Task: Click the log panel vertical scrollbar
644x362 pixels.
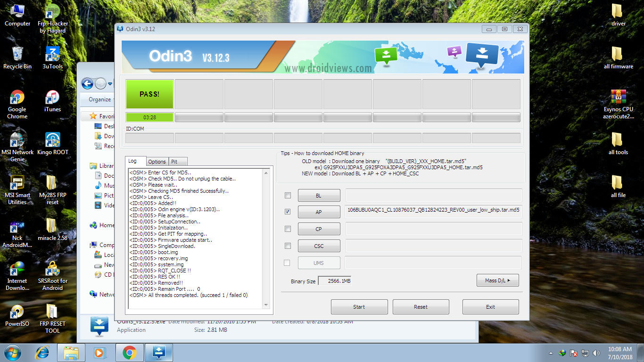Action: [267, 239]
